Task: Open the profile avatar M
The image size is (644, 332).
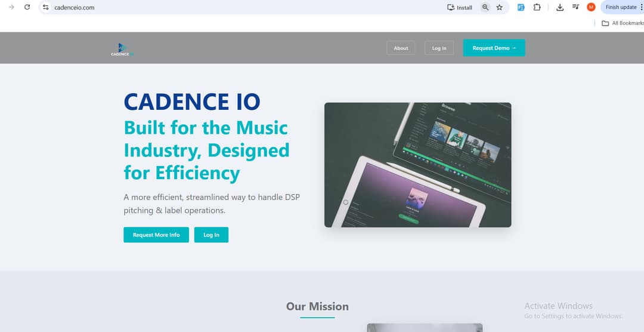Action: 591,7
